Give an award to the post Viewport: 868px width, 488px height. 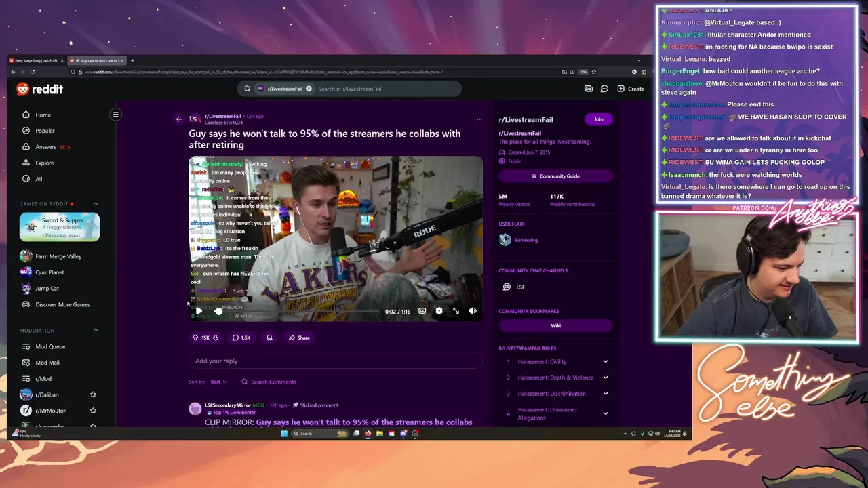pyautogui.click(x=269, y=338)
